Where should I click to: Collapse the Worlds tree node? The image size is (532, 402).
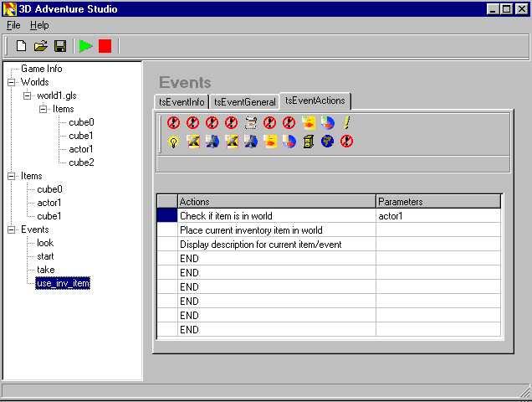coord(12,82)
